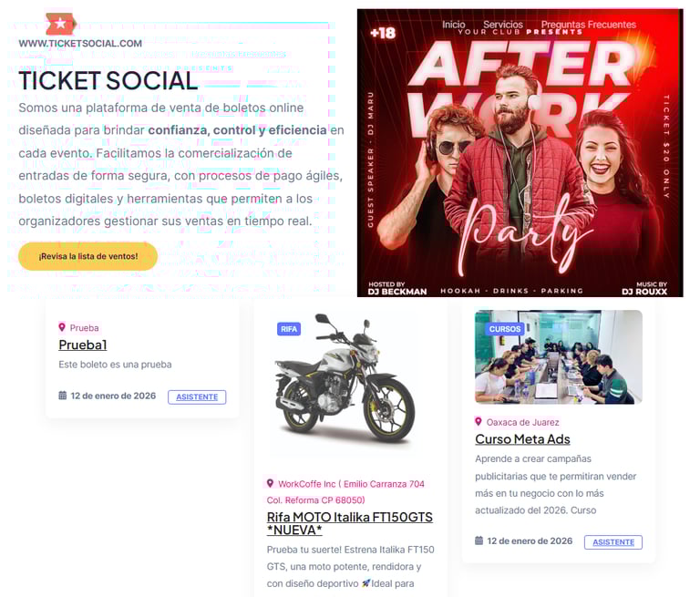Click the RIFA category badge
Viewport: 700px width, 597px height.
[x=289, y=329]
